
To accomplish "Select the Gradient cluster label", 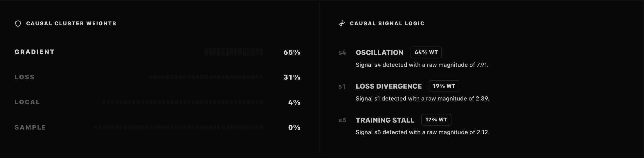I will pyautogui.click(x=35, y=52).
